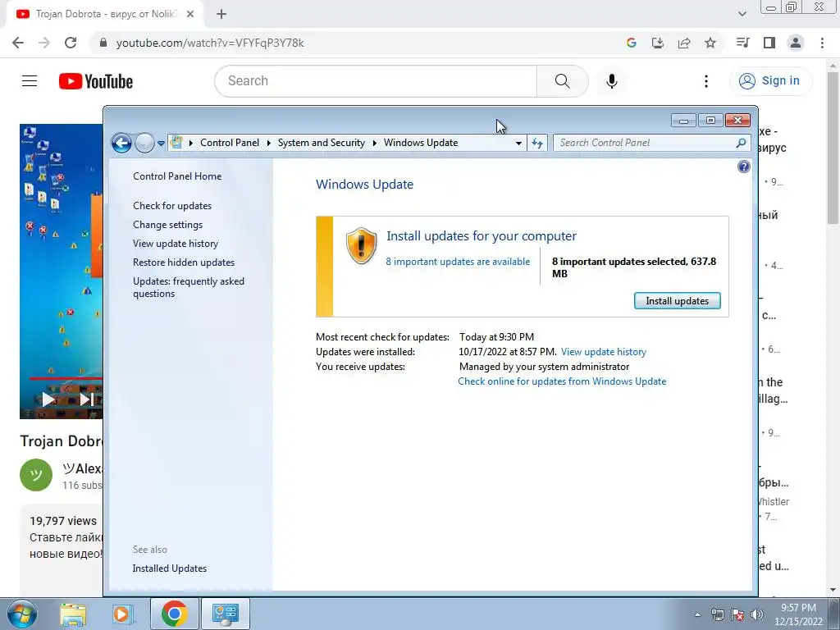
Task: Open Restore hidden updates
Action: coord(184,262)
